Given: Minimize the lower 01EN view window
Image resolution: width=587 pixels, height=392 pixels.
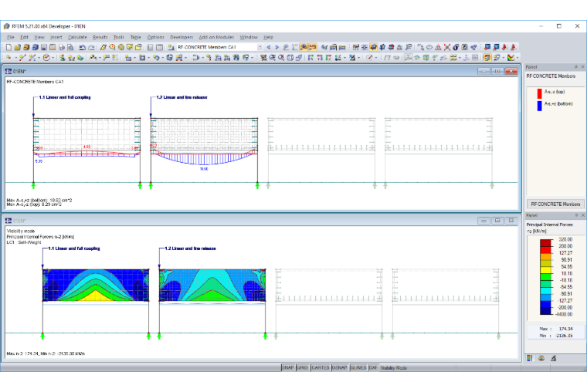Looking at the screenshot, I should [484, 221].
